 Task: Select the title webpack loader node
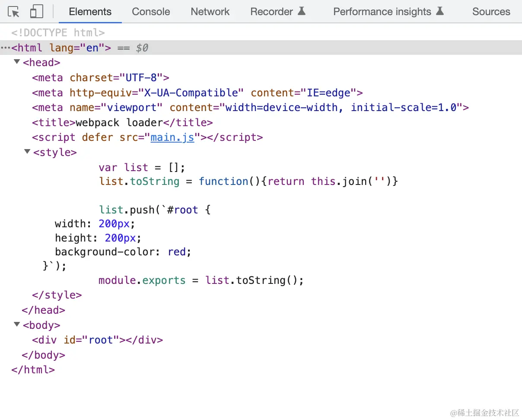click(x=122, y=122)
